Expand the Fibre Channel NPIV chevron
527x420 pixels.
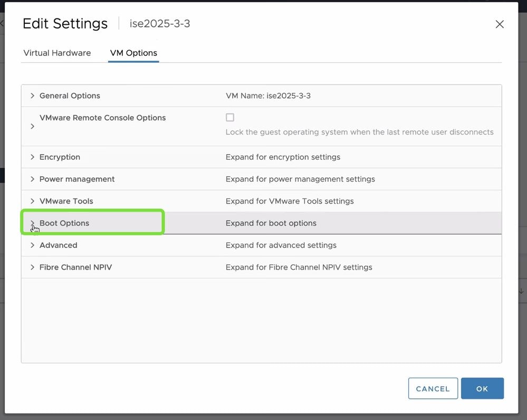point(32,268)
